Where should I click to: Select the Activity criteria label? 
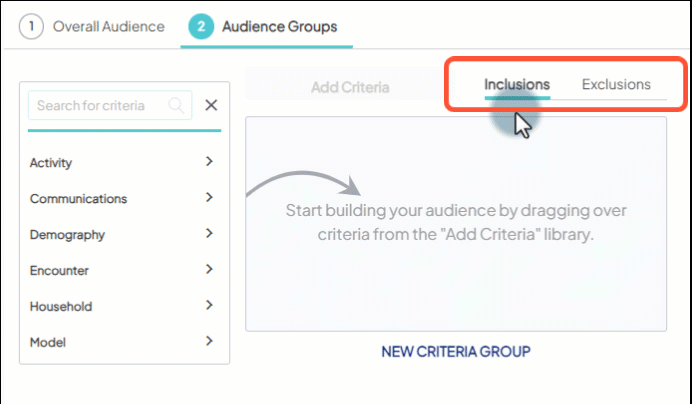51,162
